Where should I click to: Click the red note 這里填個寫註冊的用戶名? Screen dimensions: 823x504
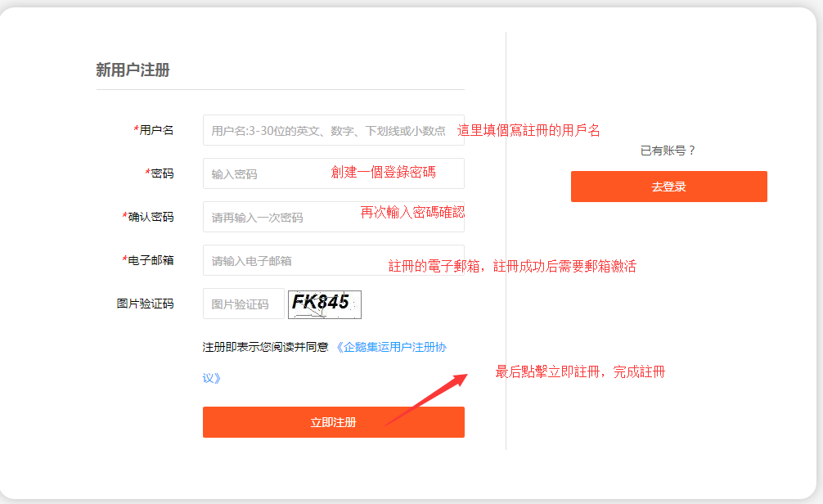click(x=528, y=130)
